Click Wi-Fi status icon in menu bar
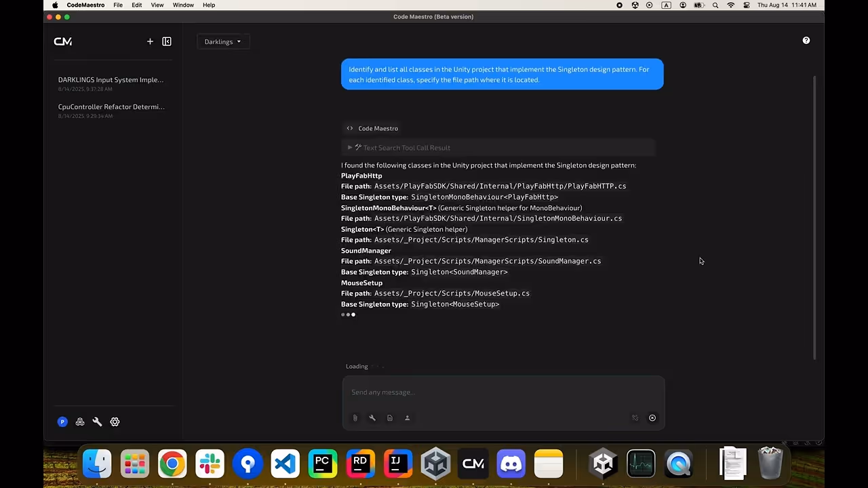The width and height of the screenshot is (868, 488). pos(731,5)
